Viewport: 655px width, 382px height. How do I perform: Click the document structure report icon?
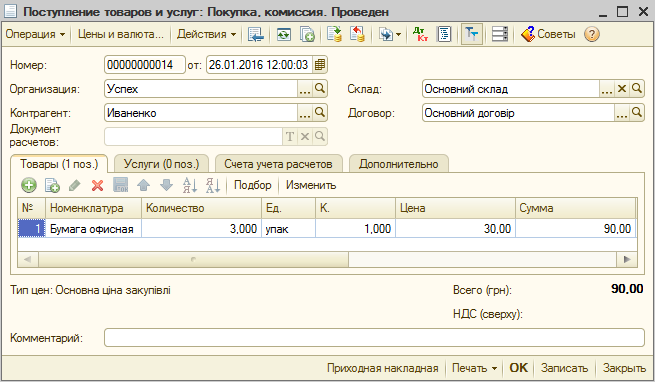click(444, 34)
